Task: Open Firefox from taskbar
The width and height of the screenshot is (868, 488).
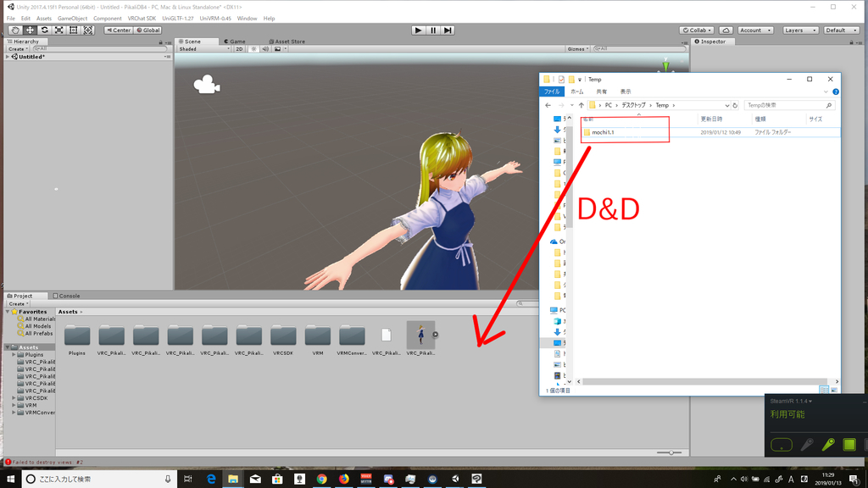Action: [344, 479]
